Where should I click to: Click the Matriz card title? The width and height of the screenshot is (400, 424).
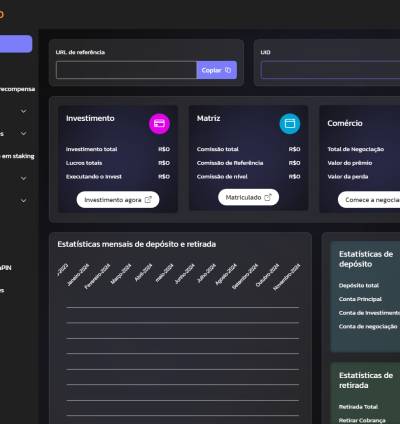coord(208,118)
